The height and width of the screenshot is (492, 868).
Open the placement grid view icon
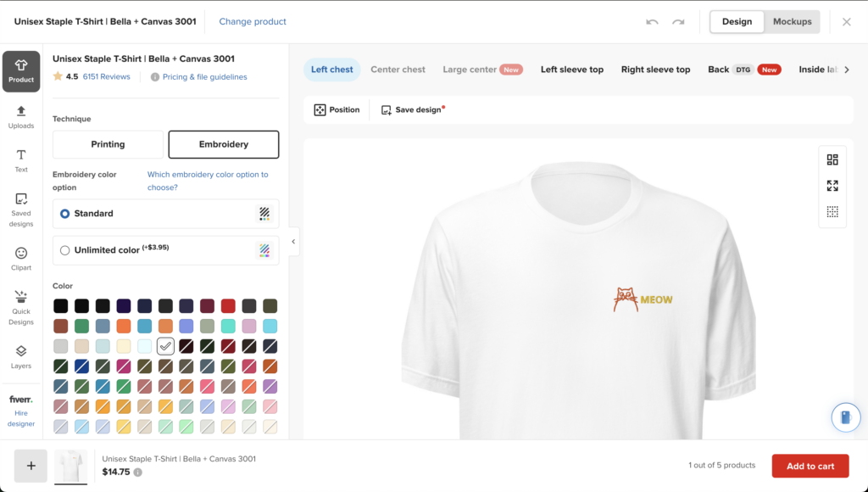pos(832,159)
